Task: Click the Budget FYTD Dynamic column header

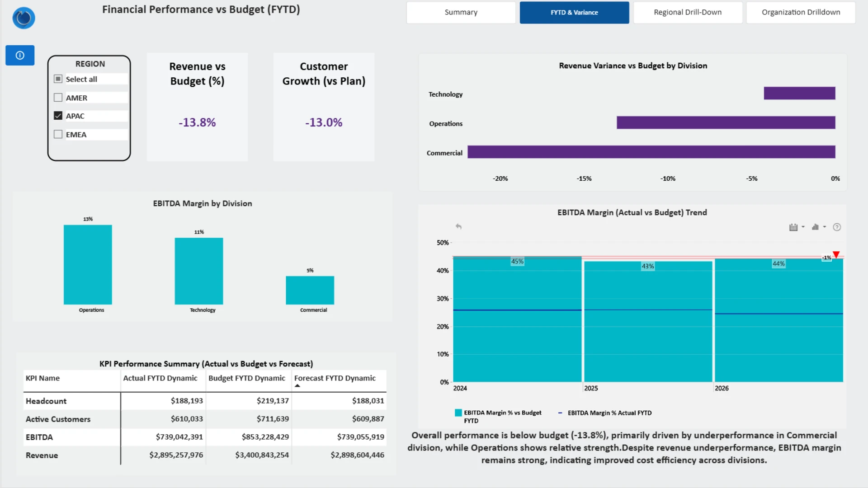Action: point(247,378)
